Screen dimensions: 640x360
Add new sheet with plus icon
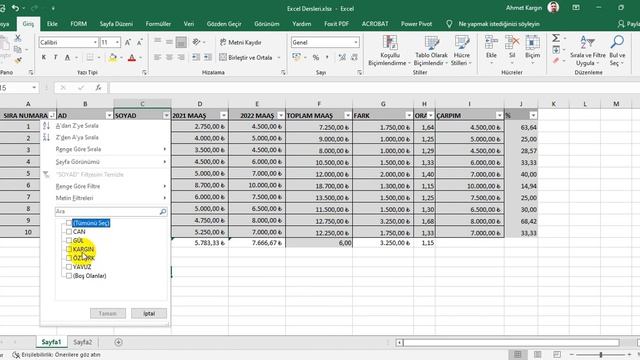(x=118, y=342)
